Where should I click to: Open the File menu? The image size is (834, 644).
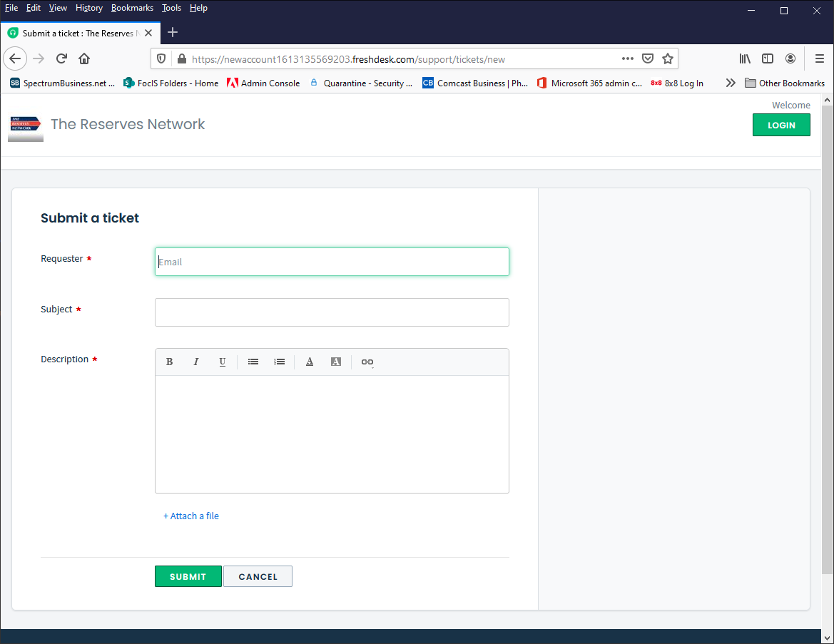click(x=11, y=8)
